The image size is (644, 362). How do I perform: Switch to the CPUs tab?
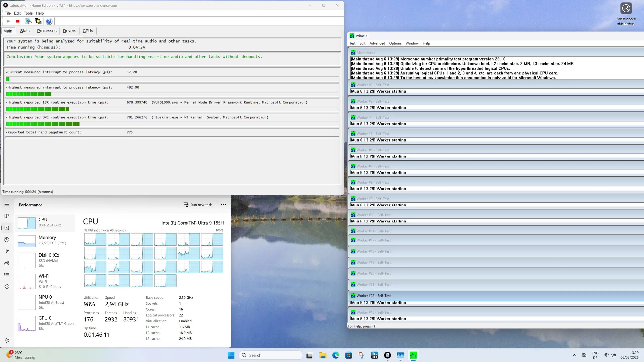tap(88, 31)
